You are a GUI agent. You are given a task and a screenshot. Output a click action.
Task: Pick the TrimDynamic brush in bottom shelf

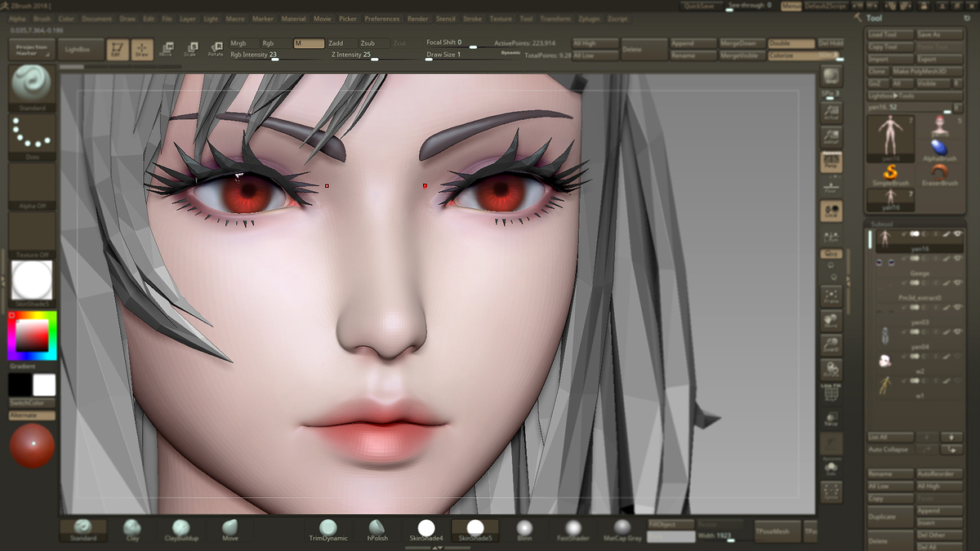coord(328,530)
